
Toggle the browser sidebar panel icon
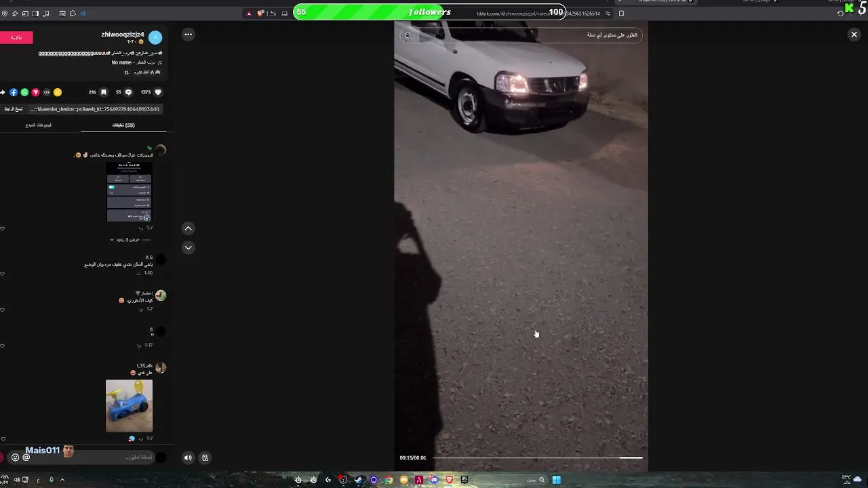tap(35, 14)
